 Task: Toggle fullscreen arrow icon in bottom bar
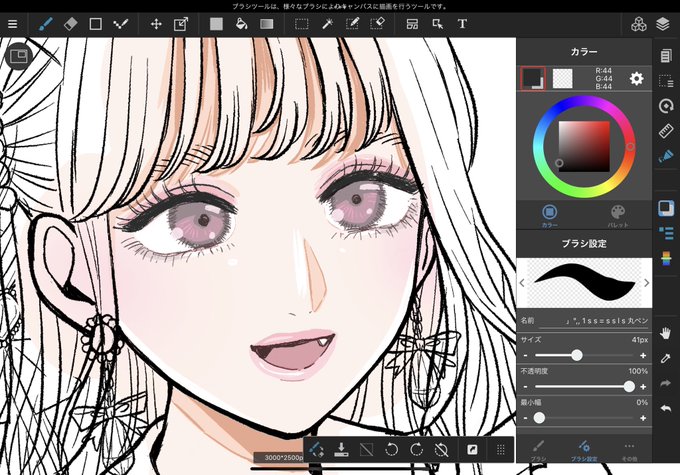[x=472, y=450]
